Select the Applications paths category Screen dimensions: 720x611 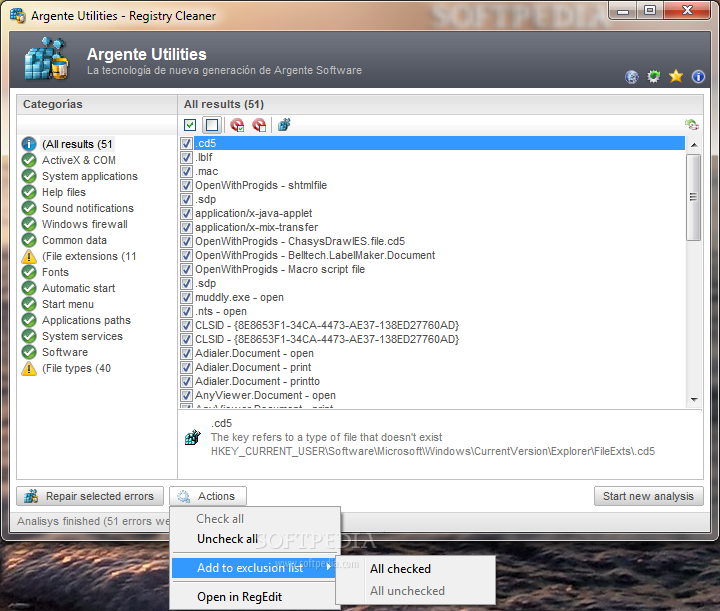[x=86, y=320]
